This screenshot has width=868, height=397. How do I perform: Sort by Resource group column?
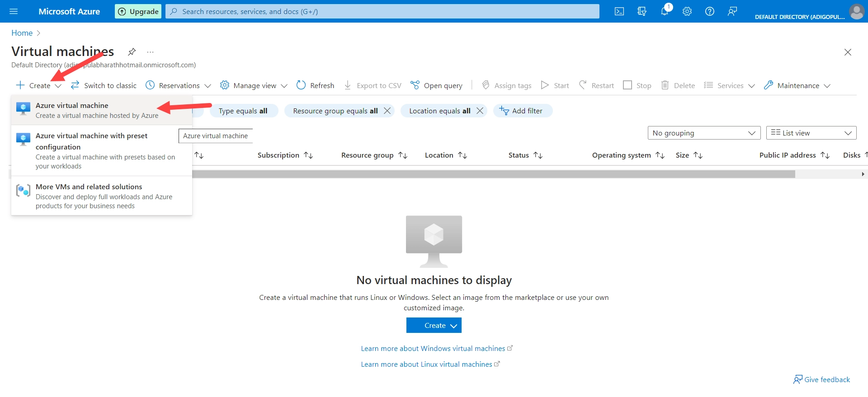[x=374, y=155]
